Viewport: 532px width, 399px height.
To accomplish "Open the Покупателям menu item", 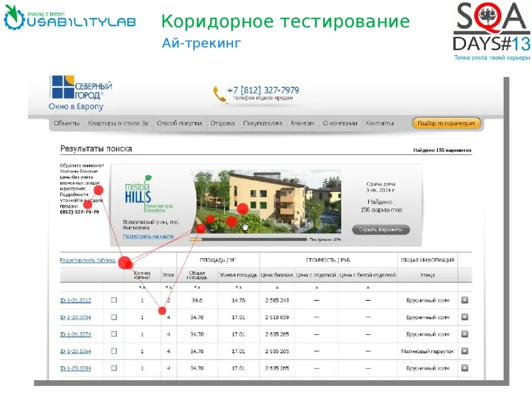I will click(262, 123).
